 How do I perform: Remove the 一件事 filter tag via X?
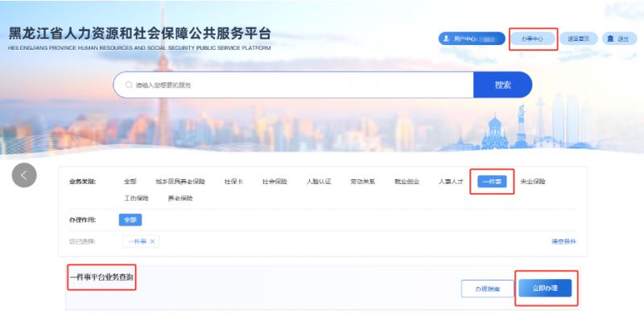click(153, 241)
